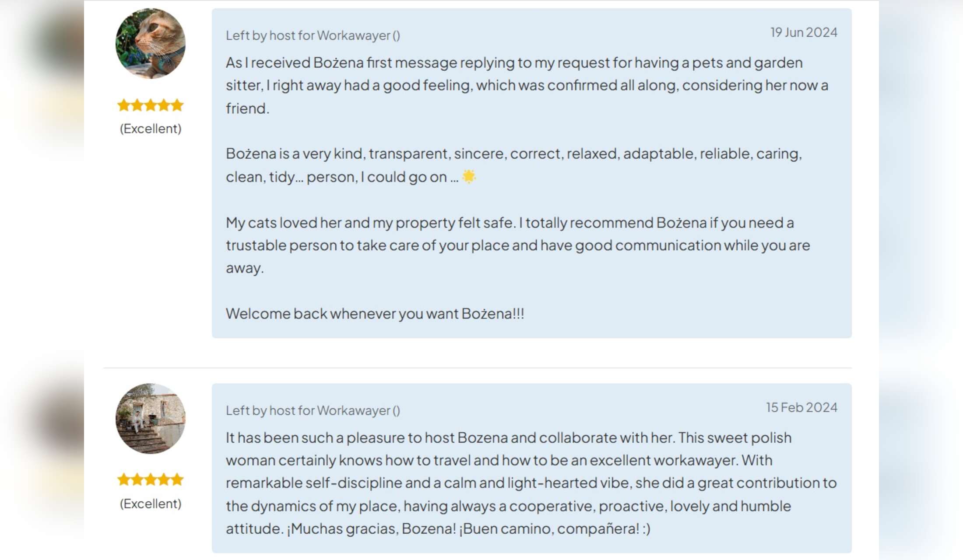This screenshot has width=963, height=560.
Task: Click the sun emoji in the first review
Action: click(x=469, y=177)
